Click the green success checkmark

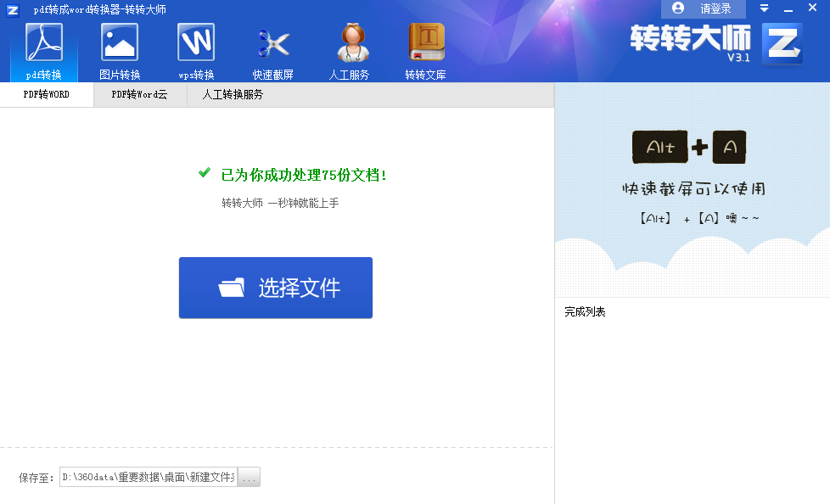(203, 173)
